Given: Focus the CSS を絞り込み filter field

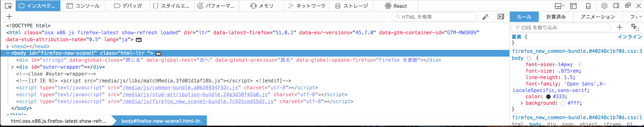Looking at the screenshot, I should click(x=561, y=28).
